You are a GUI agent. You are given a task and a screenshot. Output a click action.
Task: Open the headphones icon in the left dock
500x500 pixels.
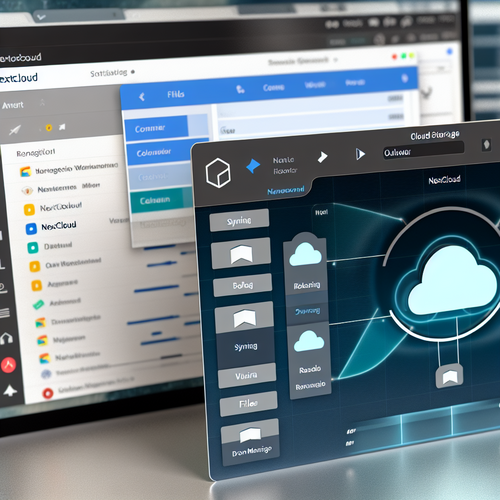(6, 339)
